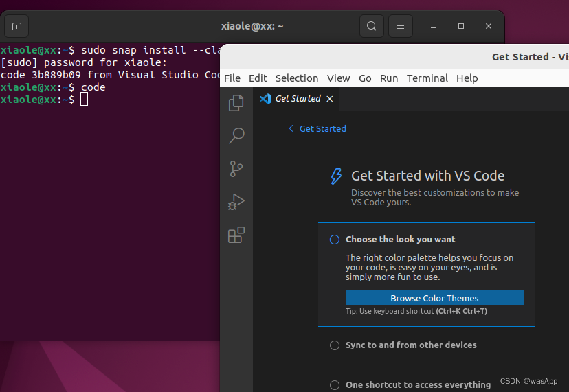Open the File menu
The image size is (569, 392).
[x=232, y=78]
